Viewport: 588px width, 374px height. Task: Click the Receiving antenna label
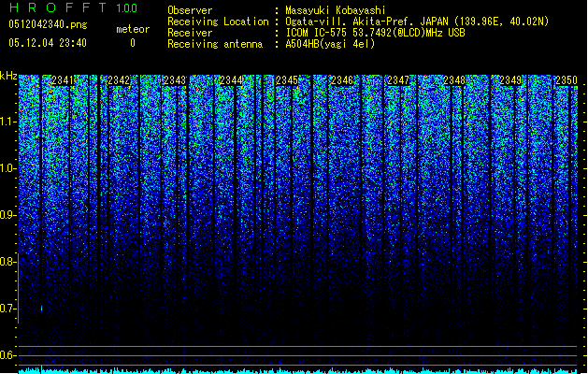215,44
